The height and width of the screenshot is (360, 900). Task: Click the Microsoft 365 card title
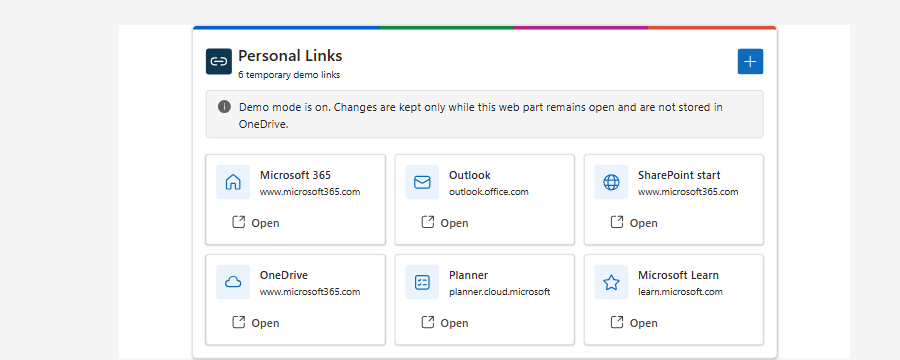click(295, 175)
